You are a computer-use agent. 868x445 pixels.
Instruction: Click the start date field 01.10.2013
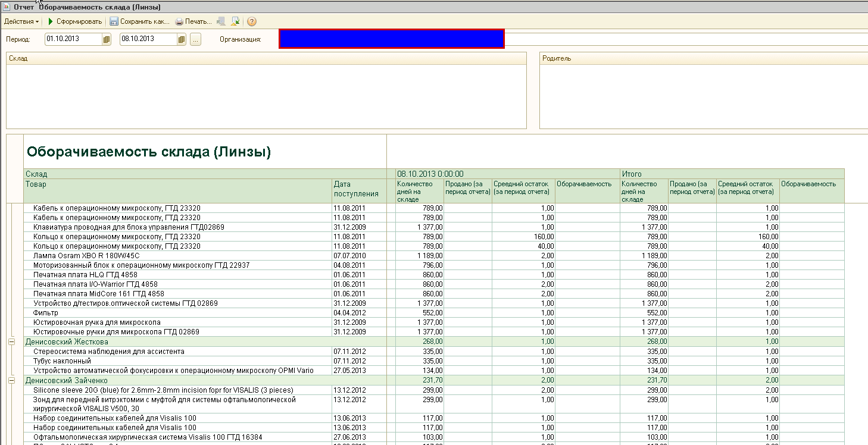coord(73,39)
